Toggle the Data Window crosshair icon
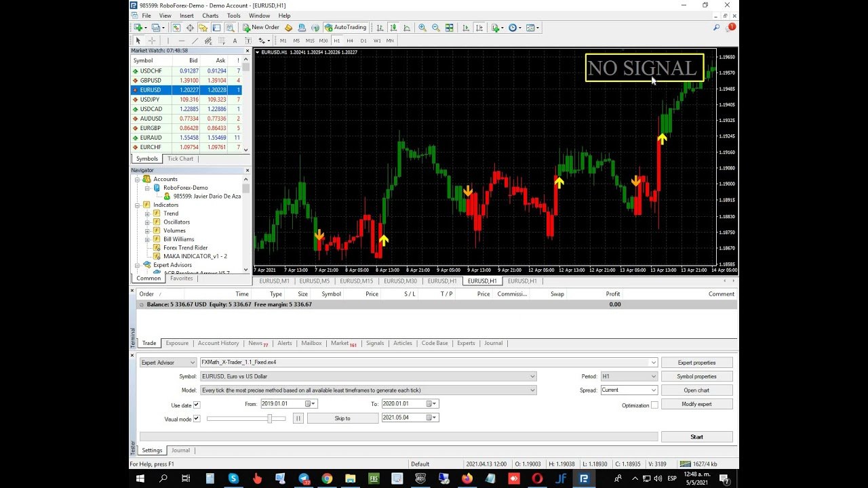 [190, 28]
